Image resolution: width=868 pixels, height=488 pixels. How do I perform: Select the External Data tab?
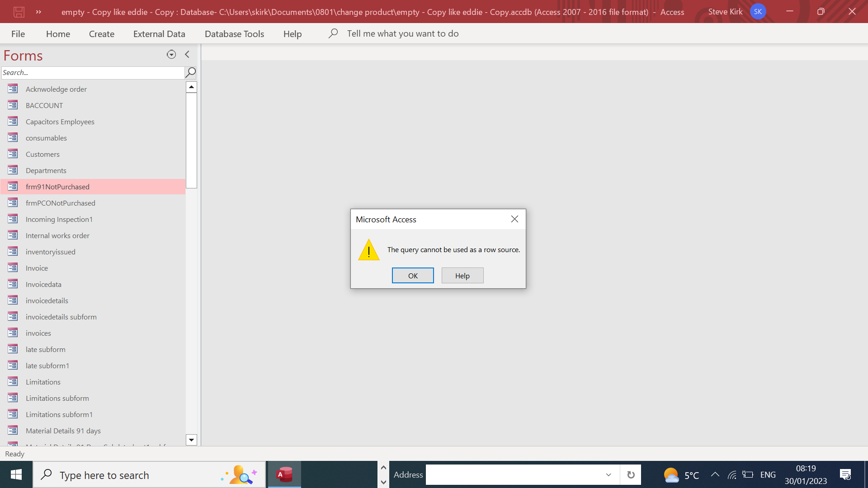coord(159,34)
